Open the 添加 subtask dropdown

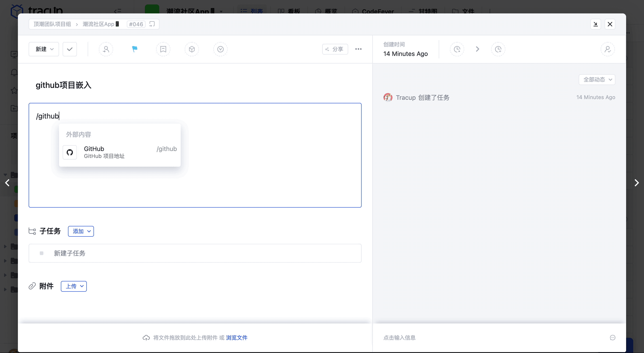[80, 231]
